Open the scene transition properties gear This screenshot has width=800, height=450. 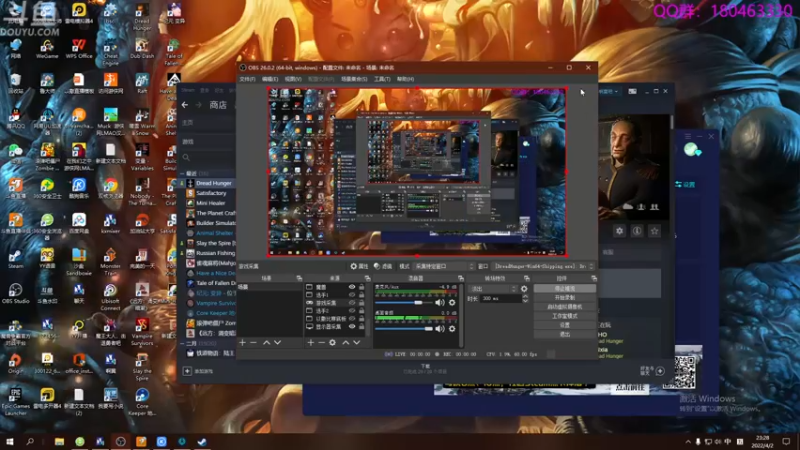point(524,289)
